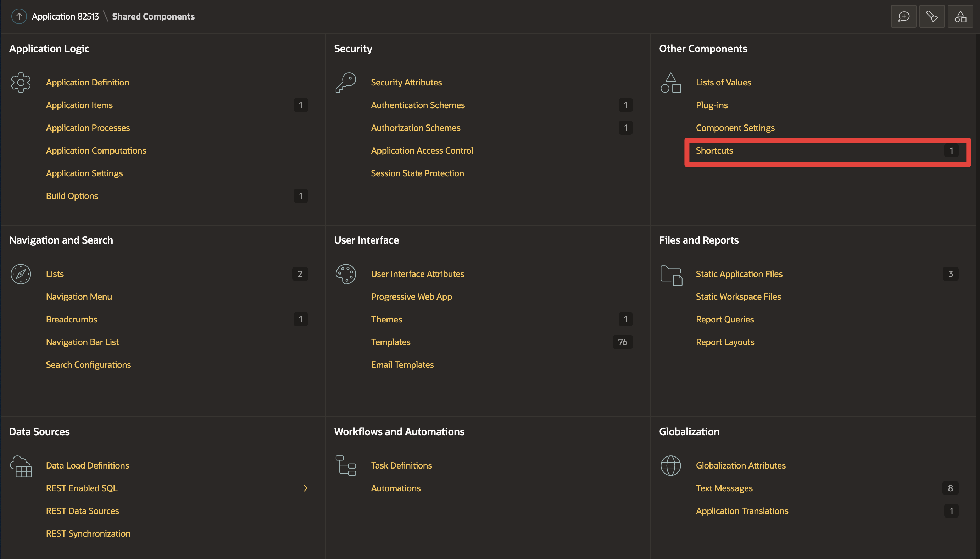The width and height of the screenshot is (980, 559).
Task: Open the shared components shapes icon at top right
Action: [960, 17]
